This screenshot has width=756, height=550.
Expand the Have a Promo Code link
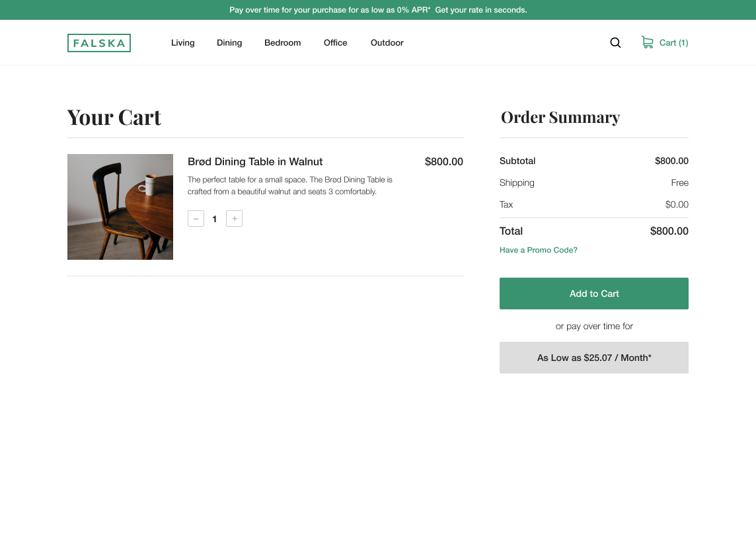coord(538,250)
